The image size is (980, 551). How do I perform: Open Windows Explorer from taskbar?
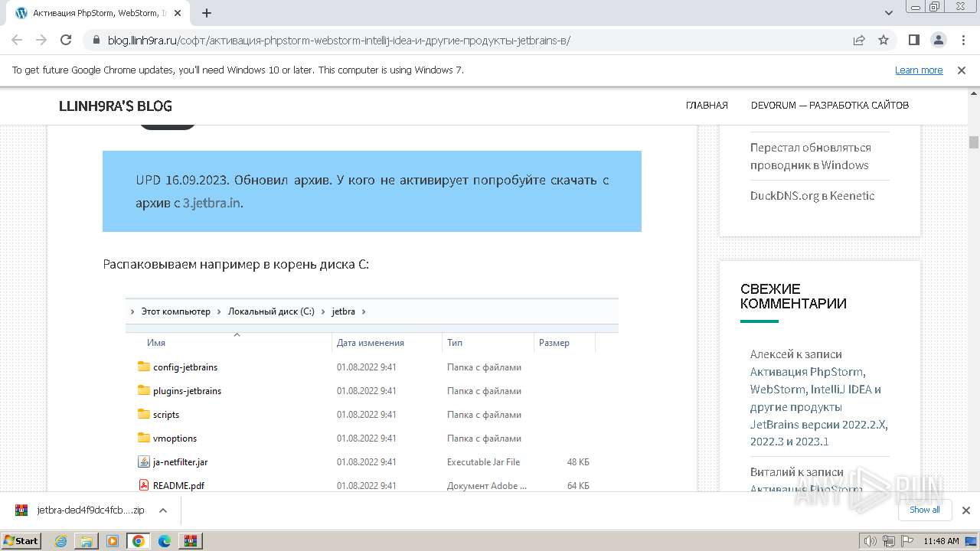(87, 541)
